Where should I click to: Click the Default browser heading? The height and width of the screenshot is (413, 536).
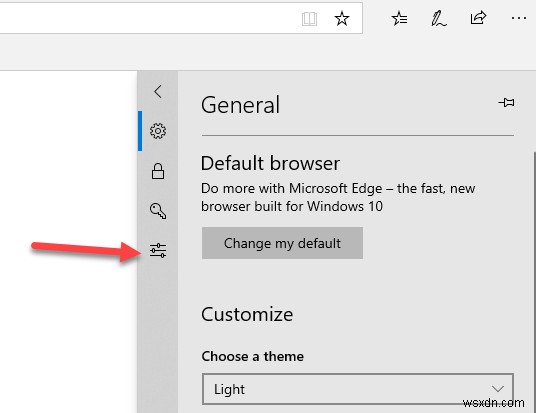(x=270, y=163)
